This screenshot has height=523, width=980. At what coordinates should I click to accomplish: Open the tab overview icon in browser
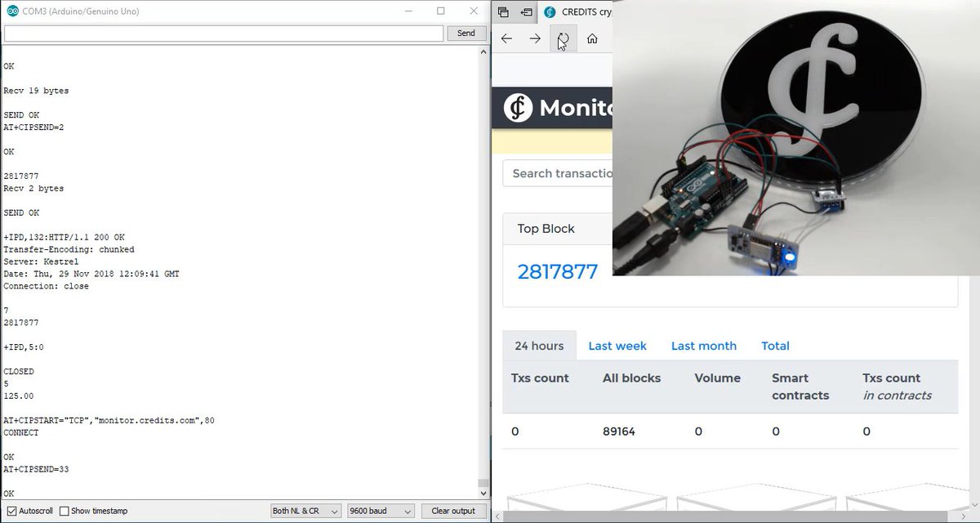(x=503, y=12)
